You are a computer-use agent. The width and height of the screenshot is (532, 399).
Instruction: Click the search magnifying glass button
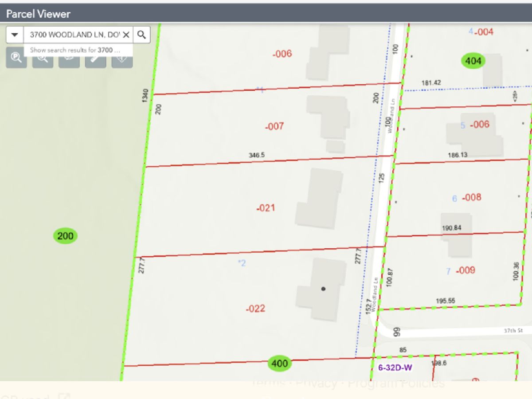tap(141, 35)
